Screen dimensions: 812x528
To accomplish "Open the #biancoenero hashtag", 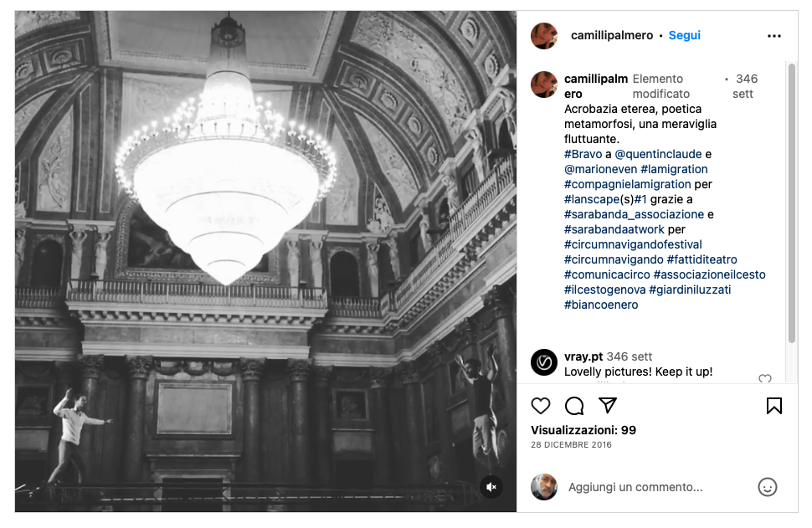I will coord(601,305).
